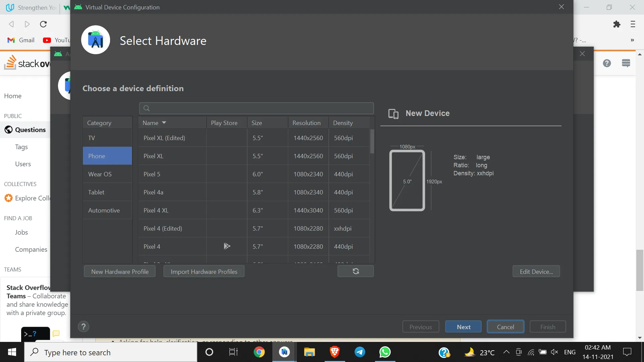The height and width of the screenshot is (362, 644).
Task: Click the browser back arrow
Action: coord(11,24)
